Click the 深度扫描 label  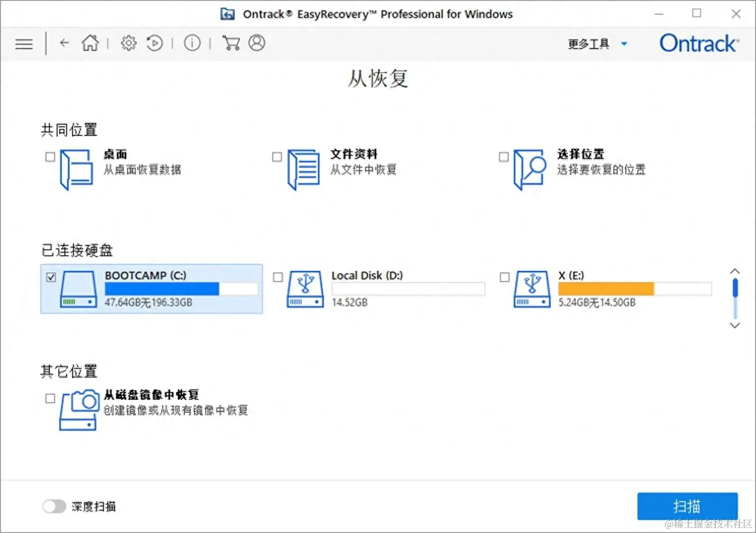click(x=93, y=507)
